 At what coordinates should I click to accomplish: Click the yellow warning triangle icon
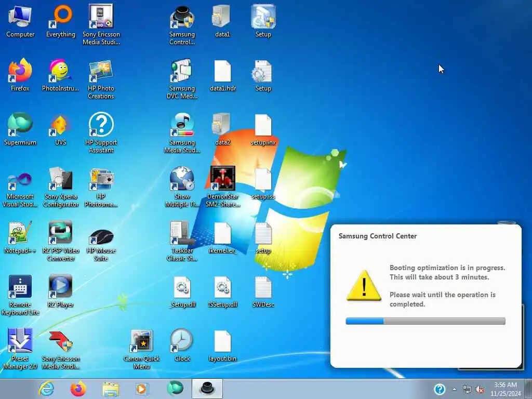pyautogui.click(x=364, y=286)
